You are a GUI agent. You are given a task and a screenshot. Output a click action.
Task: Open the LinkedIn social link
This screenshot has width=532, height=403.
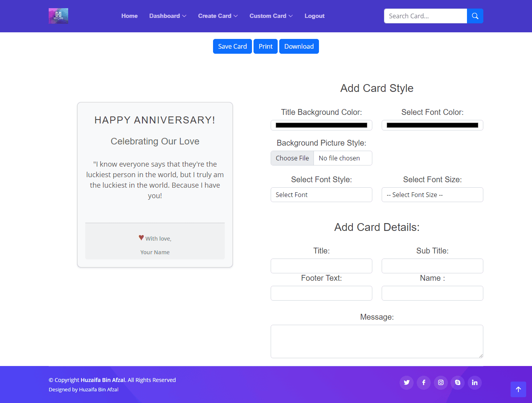(475, 382)
